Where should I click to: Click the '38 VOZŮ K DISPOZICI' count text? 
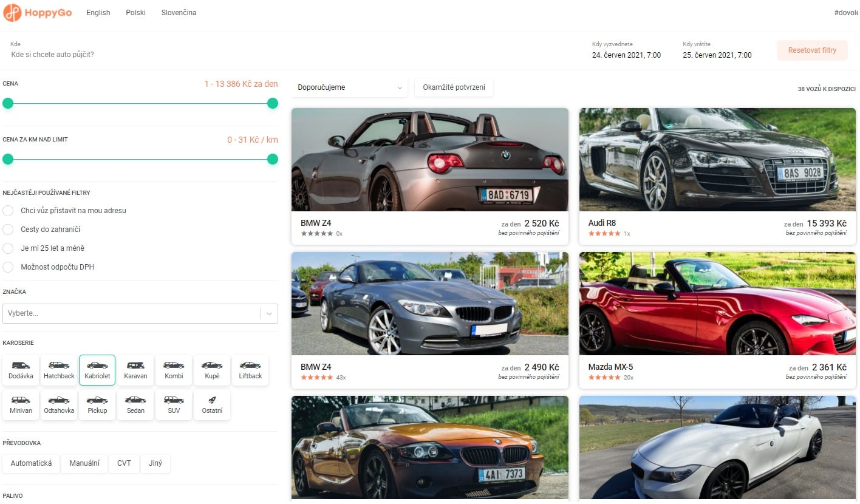[x=827, y=89]
